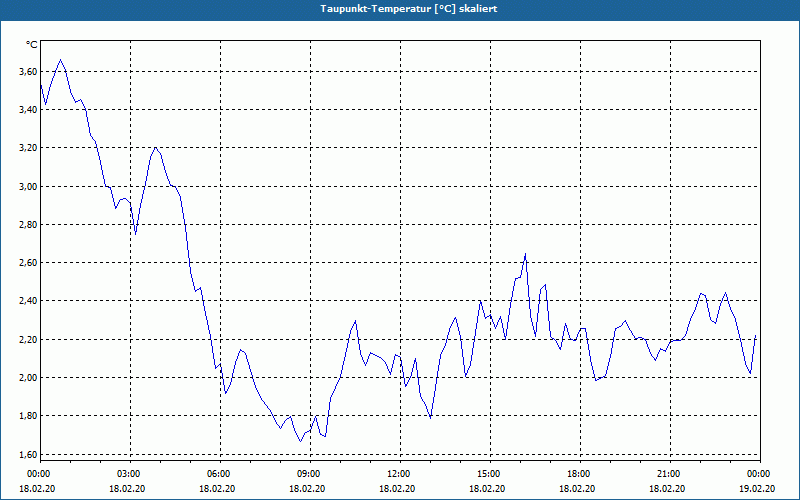The width and height of the screenshot is (800, 500).
Task: Click the y-axis value '2,20'
Action: click(28, 340)
